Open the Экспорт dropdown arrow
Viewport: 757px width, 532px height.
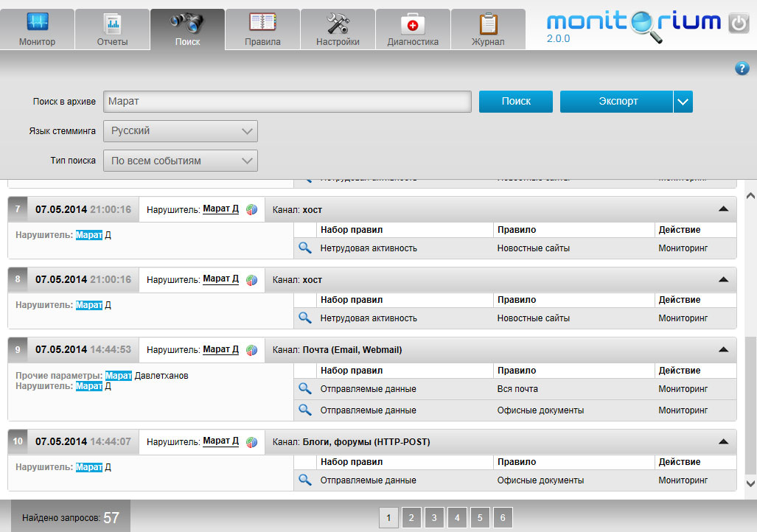click(683, 102)
